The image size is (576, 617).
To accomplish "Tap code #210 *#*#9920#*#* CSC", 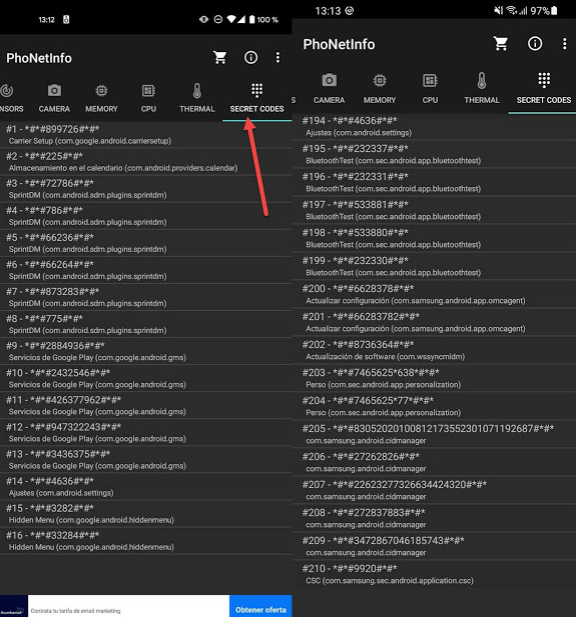I will 434,574.
